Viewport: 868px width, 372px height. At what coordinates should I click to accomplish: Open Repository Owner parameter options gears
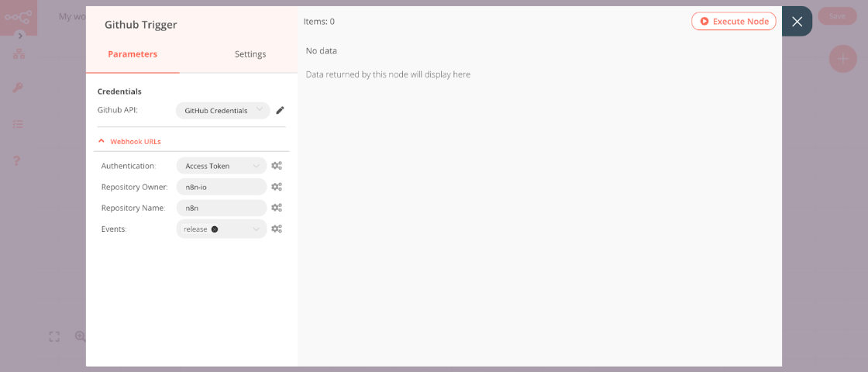277,187
